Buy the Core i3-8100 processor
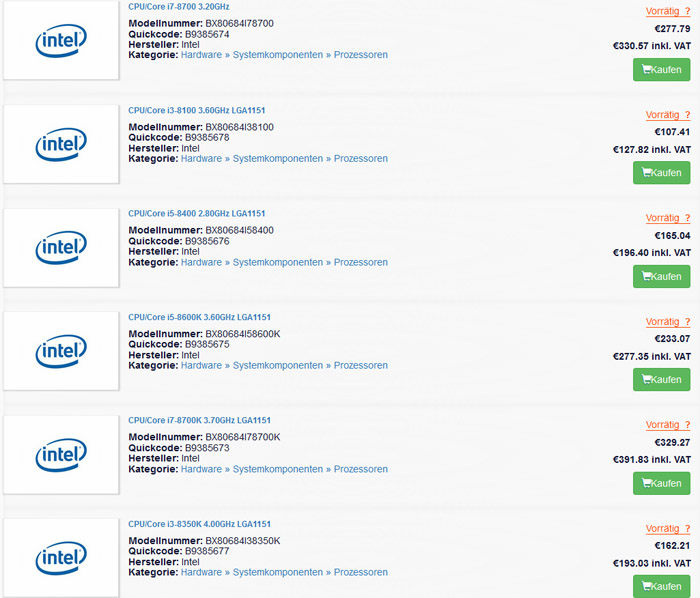The width and height of the screenshot is (700, 598). click(661, 173)
